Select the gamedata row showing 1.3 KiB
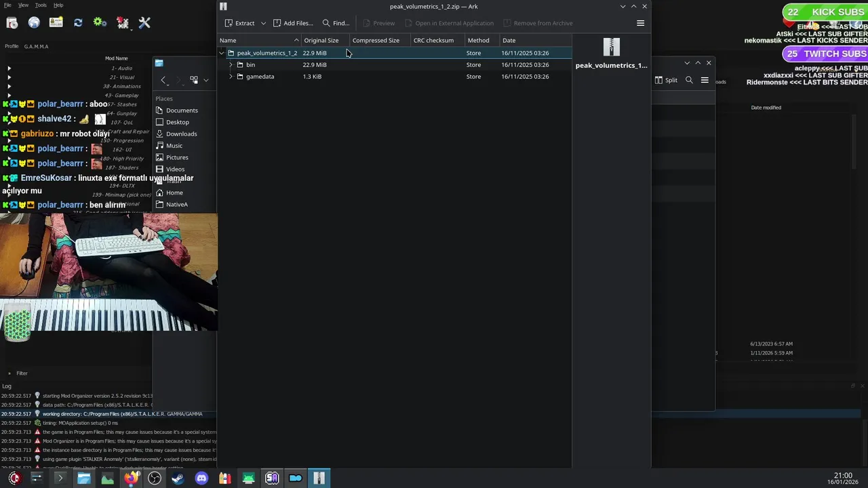This screenshot has height=488, width=868. [x=395, y=77]
